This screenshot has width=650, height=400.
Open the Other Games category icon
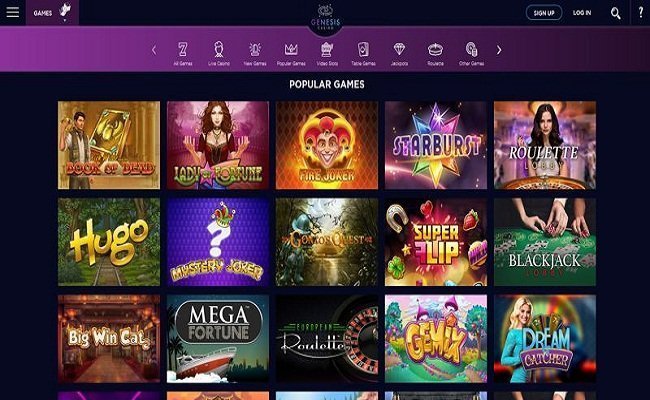(471, 49)
